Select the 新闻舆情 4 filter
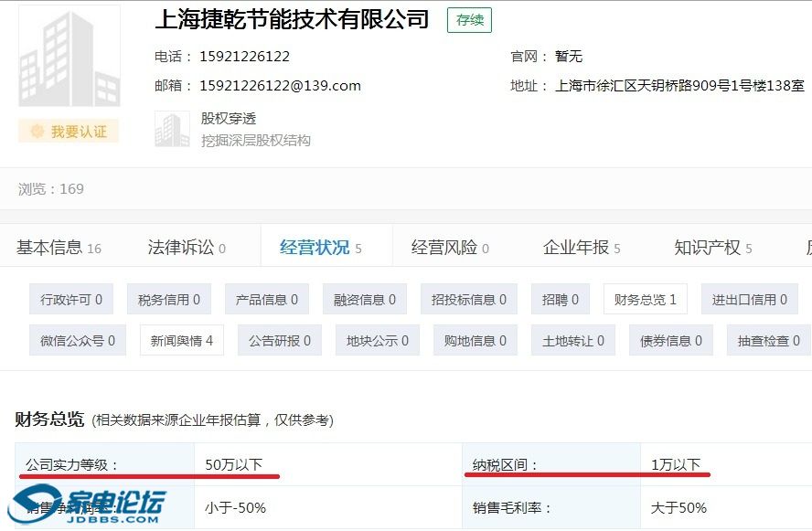 tap(182, 341)
